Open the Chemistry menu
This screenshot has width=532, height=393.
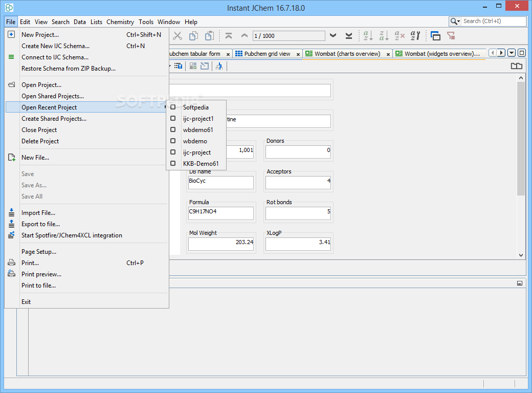pyautogui.click(x=120, y=21)
